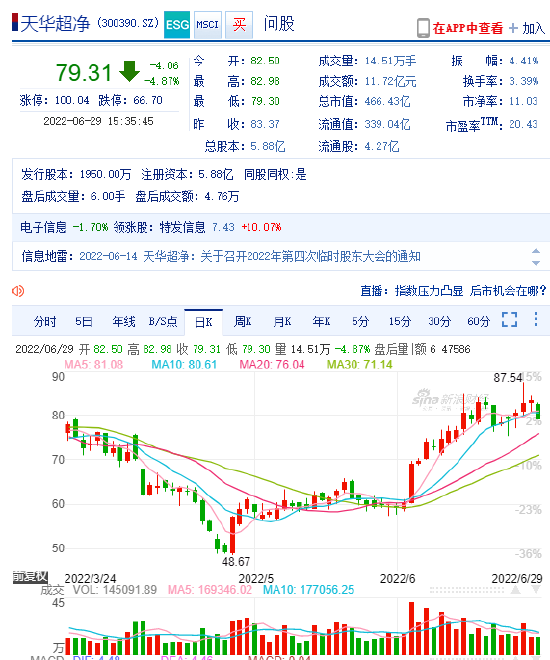This screenshot has width=550, height=660.
Task: Click the 成交量 14.51万手 value
Action: [x=390, y=61]
